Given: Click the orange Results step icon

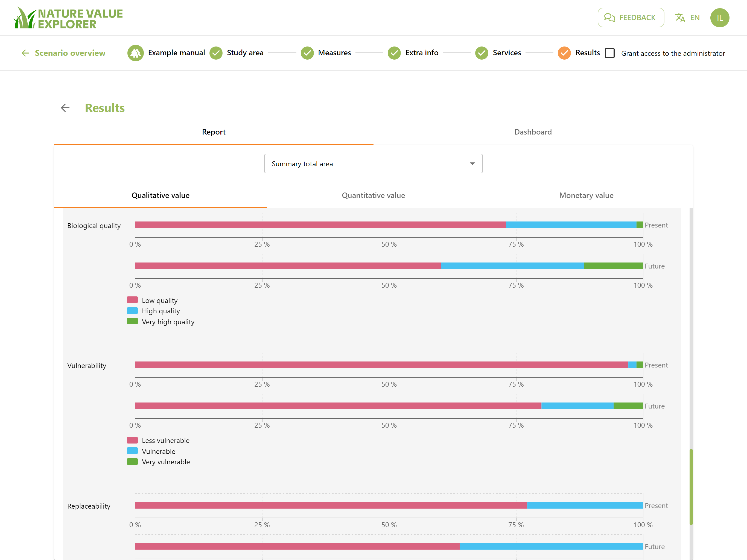Looking at the screenshot, I should pyautogui.click(x=564, y=53).
